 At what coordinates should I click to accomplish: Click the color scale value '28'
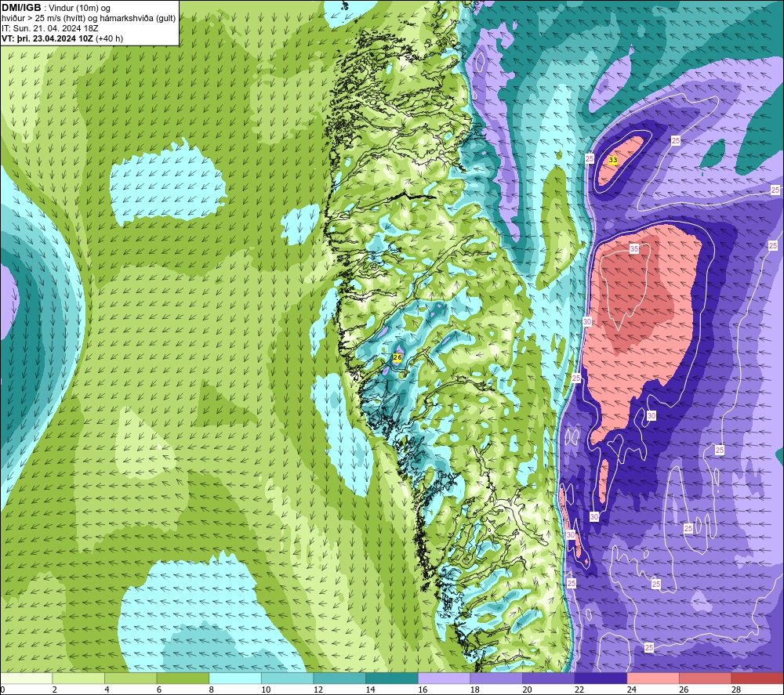point(736,690)
